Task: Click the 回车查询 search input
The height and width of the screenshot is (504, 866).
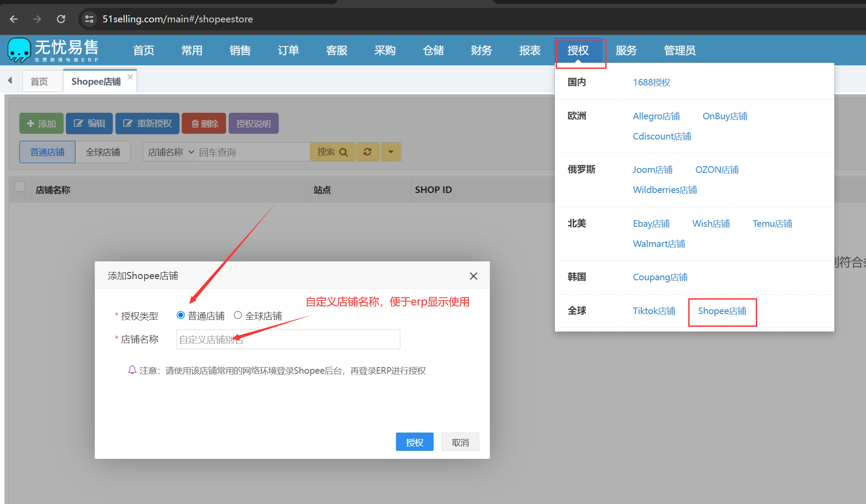Action: pos(253,152)
